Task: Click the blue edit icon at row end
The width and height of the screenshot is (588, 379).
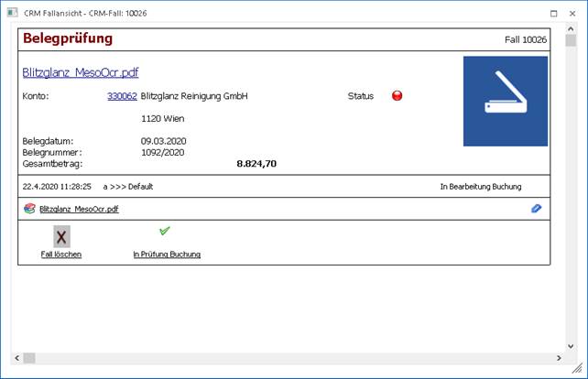Action: [536, 209]
